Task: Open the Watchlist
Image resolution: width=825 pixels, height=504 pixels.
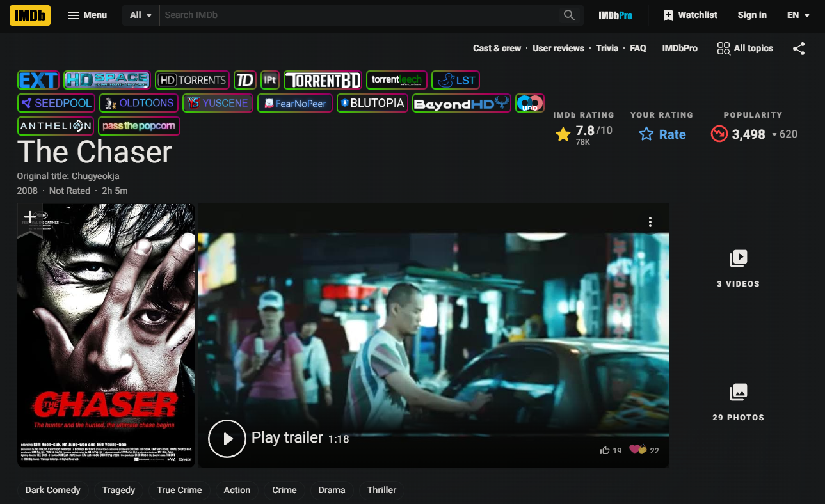Action: [691, 15]
